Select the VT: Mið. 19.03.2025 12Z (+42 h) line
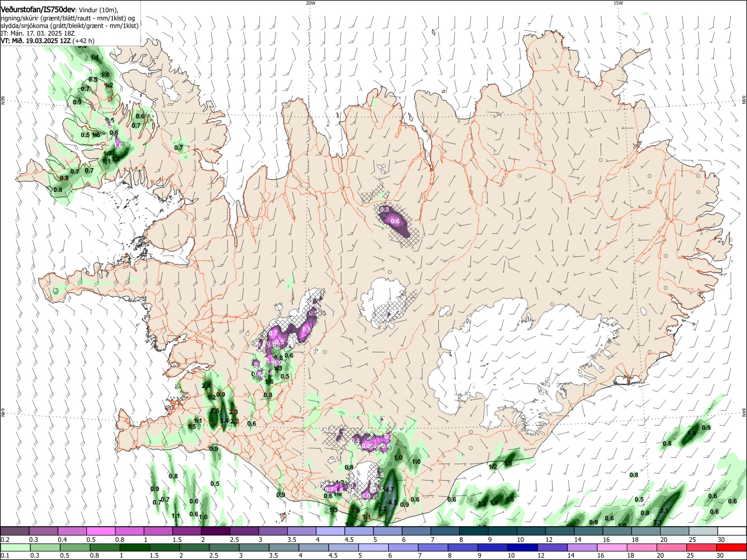 click(x=47, y=41)
